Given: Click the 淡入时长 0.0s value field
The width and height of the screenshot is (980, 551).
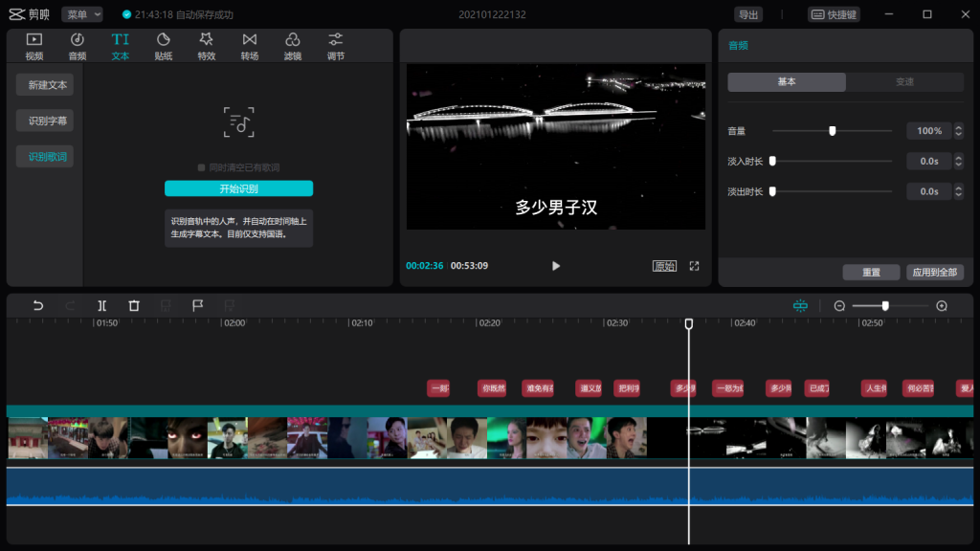Looking at the screenshot, I should [x=928, y=161].
